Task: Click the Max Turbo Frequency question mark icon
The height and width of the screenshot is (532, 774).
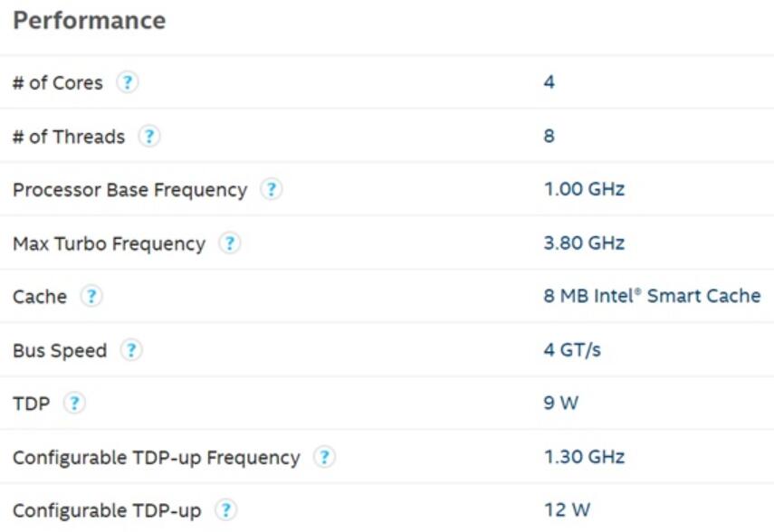Action: pos(231,242)
